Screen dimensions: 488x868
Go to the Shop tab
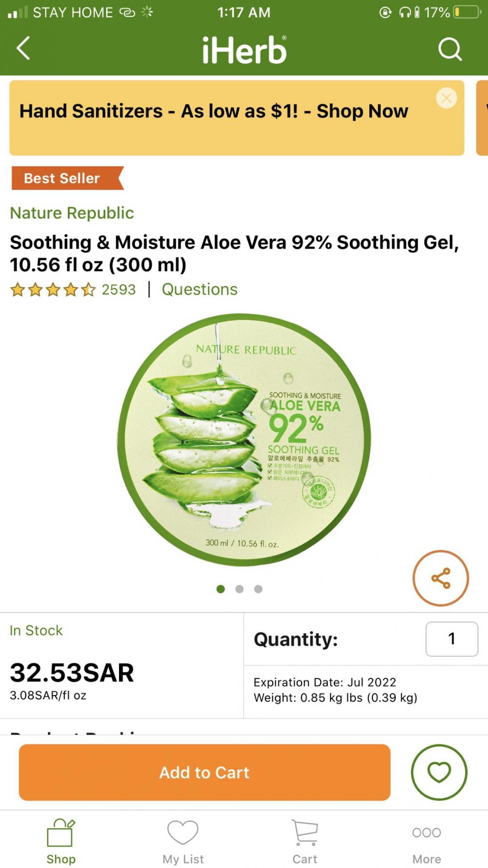click(x=61, y=842)
